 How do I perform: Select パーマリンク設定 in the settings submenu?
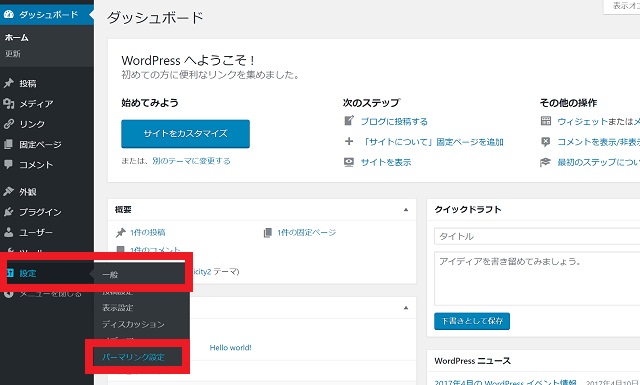133,357
